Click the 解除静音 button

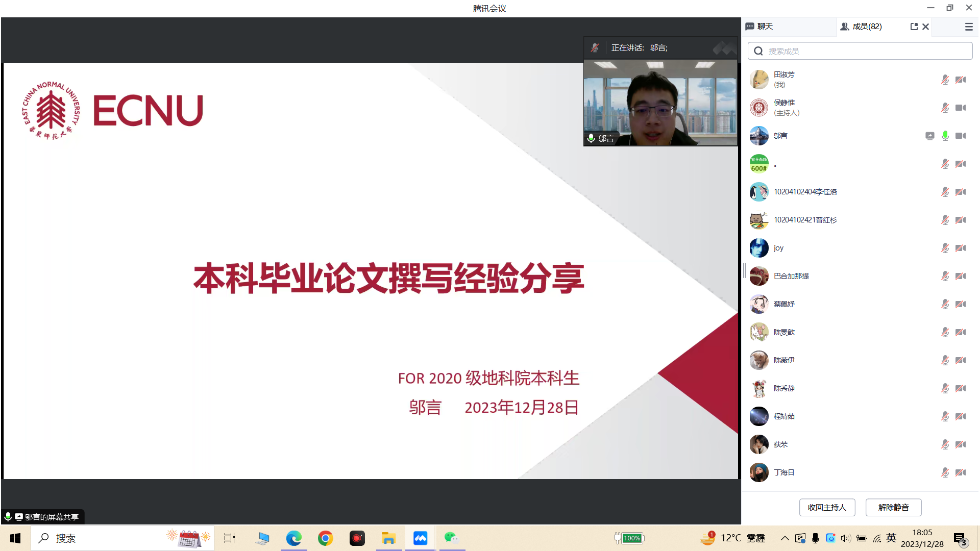[x=893, y=507]
